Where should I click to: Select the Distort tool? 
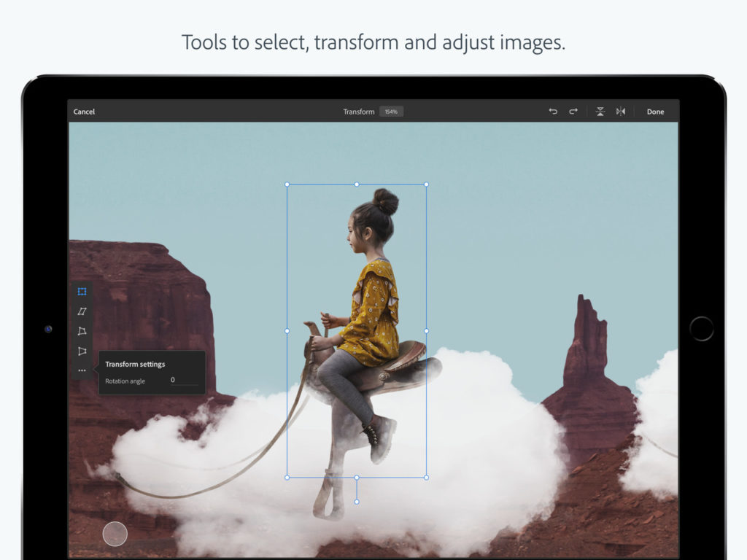(82, 332)
